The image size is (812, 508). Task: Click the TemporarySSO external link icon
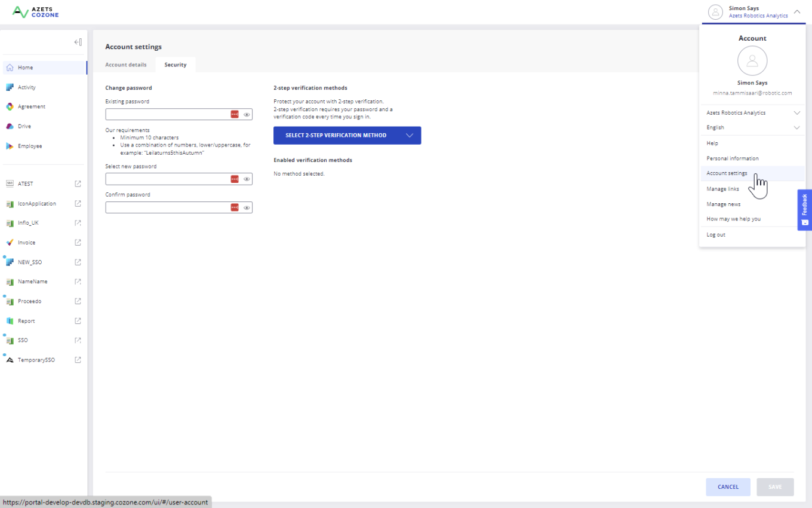(77, 359)
